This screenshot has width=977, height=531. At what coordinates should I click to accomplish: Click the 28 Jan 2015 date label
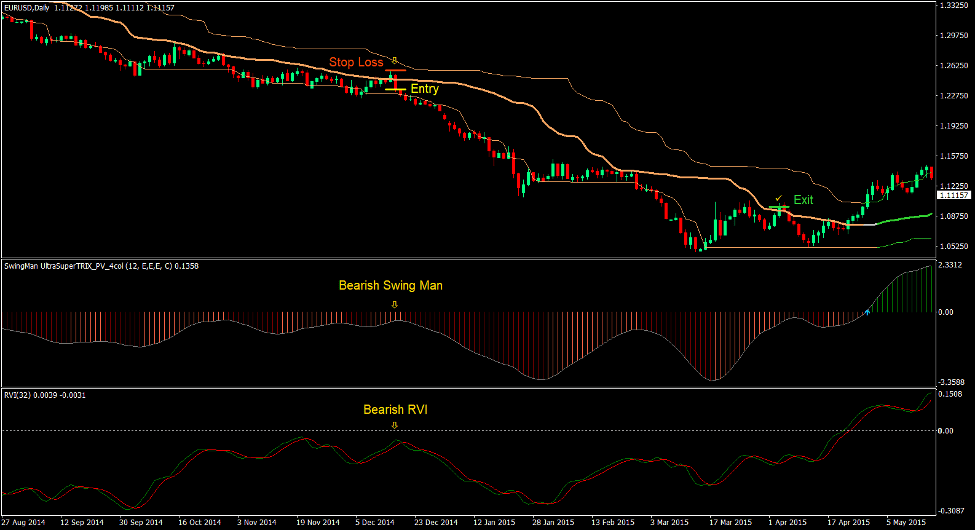click(x=553, y=522)
